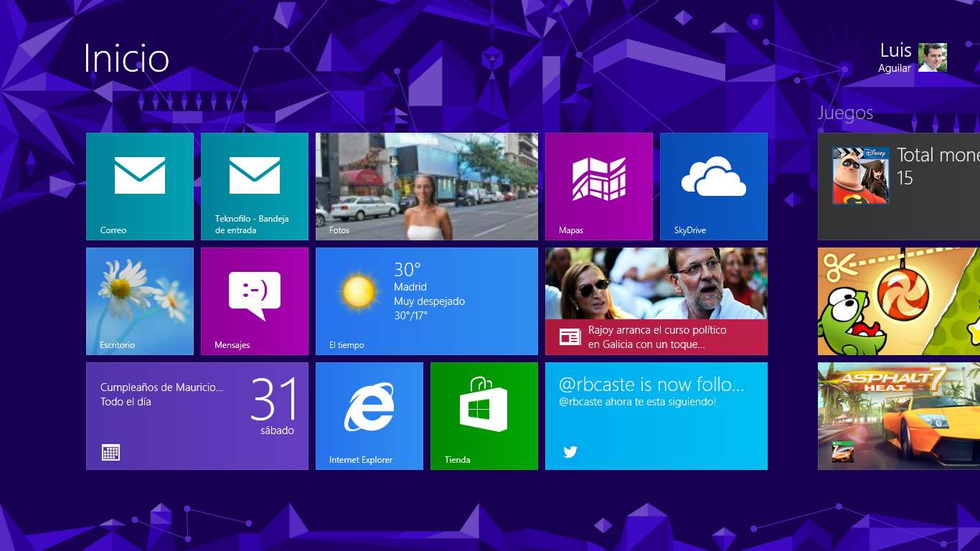Launch the Mapas app tile
The width and height of the screenshot is (980, 551).
click(x=599, y=187)
